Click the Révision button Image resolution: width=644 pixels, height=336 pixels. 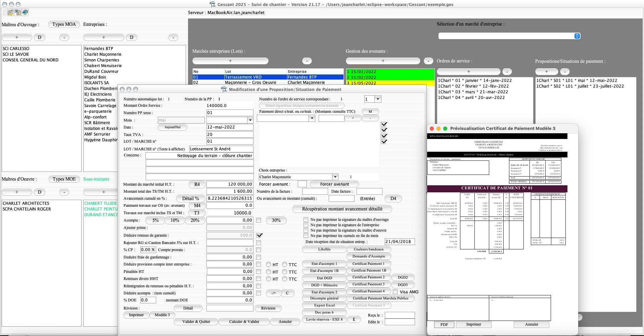click(x=268, y=308)
